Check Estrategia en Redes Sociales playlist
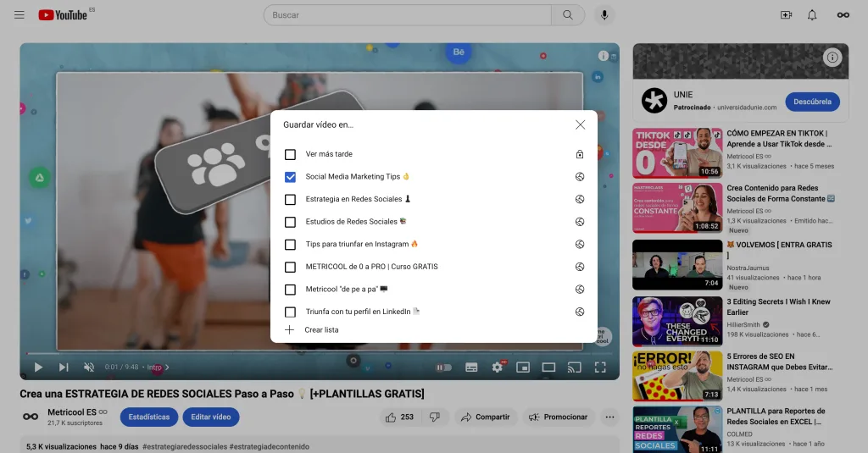The image size is (868, 453). (x=290, y=200)
